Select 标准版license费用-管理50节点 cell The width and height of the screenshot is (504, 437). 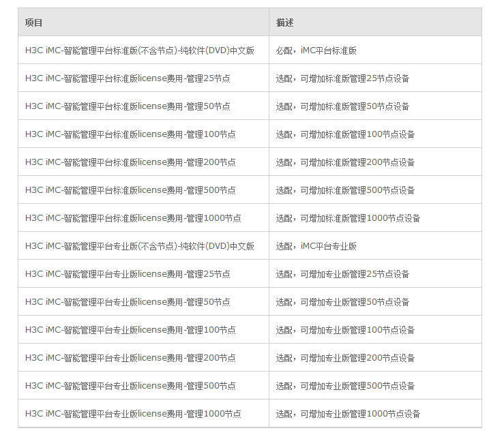coord(143,106)
